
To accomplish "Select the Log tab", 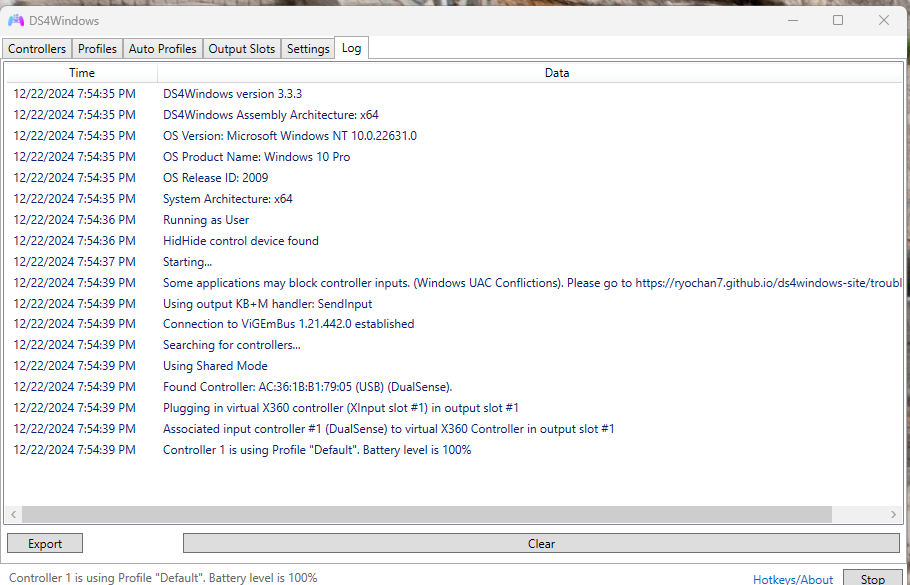I will 351,48.
